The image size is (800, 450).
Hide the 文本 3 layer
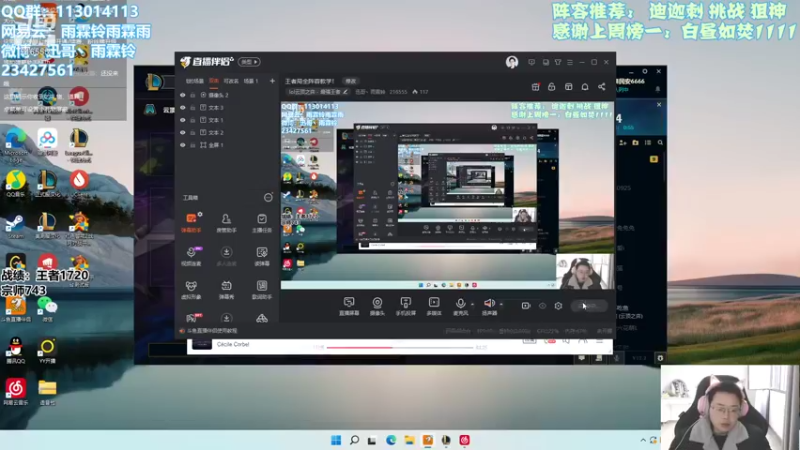click(183, 108)
